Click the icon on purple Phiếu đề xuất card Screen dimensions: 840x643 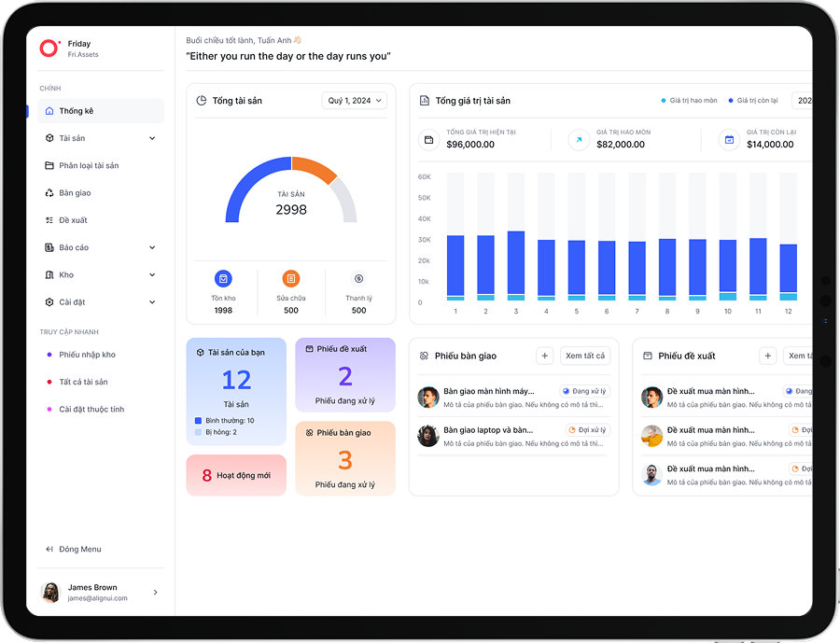(309, 349)
